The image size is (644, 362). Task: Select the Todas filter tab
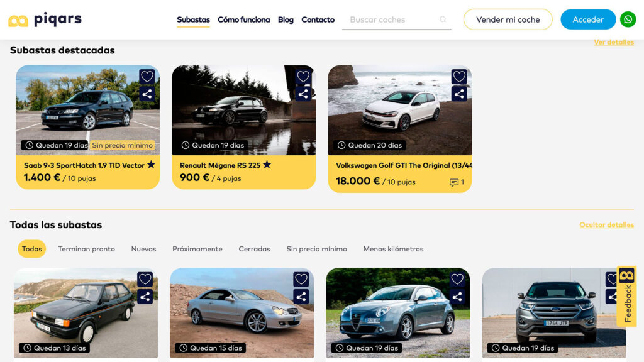[31, 249]
